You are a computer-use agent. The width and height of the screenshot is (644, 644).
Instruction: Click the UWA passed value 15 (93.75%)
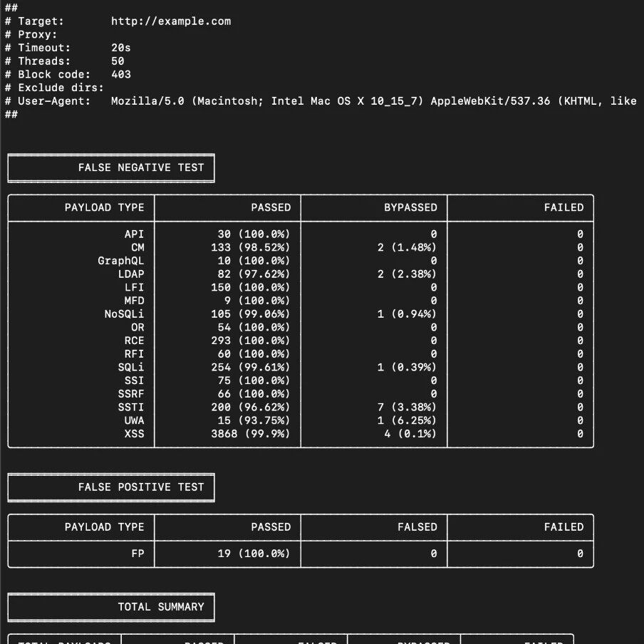254,420
